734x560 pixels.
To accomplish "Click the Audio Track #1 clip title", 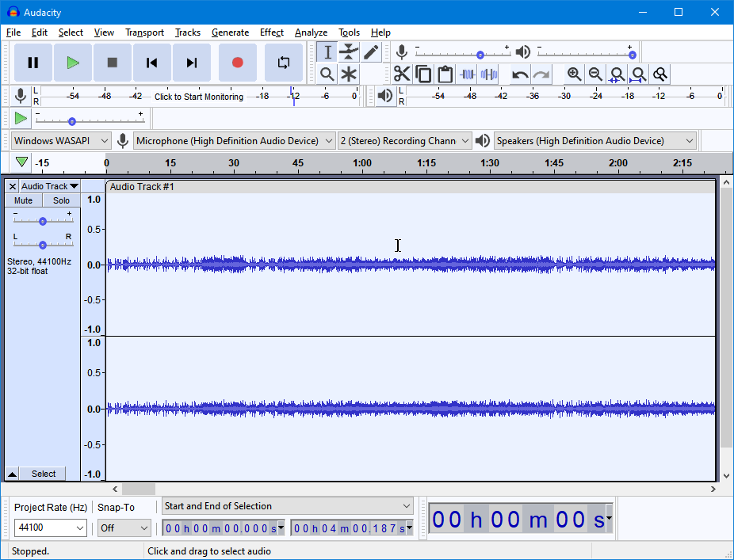I will [142, 187].
